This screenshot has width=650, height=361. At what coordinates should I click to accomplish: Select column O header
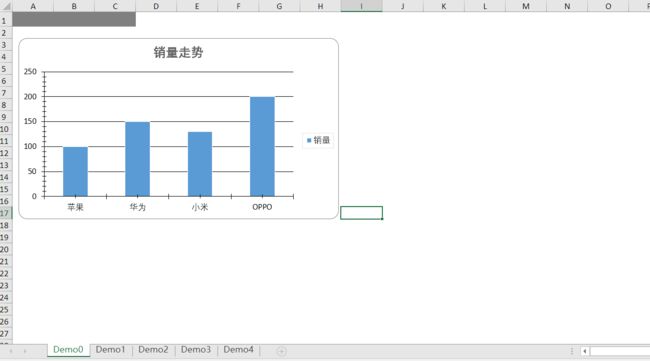coord(608,6)
